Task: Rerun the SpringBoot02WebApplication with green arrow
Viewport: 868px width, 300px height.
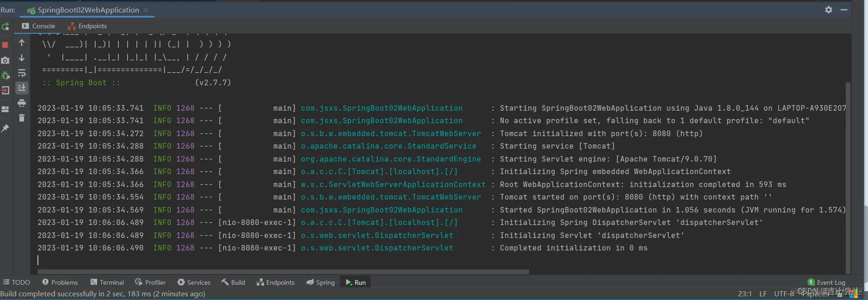Action: (x=6, y=26)
